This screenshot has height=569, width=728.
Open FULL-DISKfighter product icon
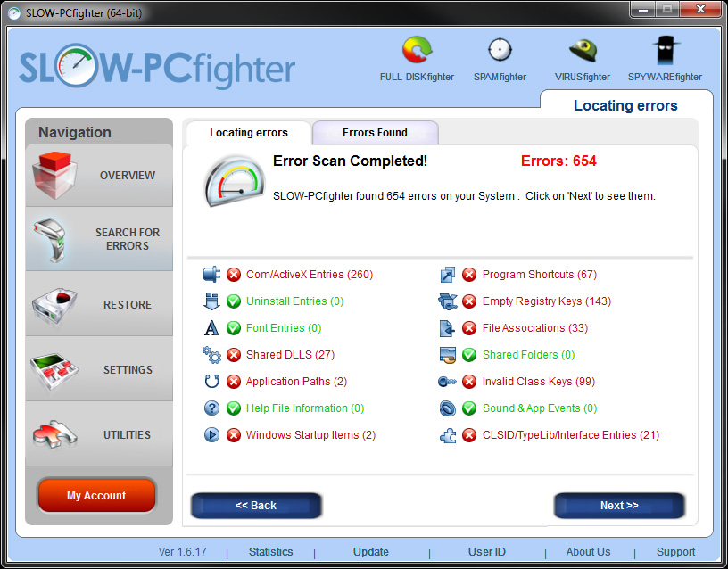coord(417,50)
